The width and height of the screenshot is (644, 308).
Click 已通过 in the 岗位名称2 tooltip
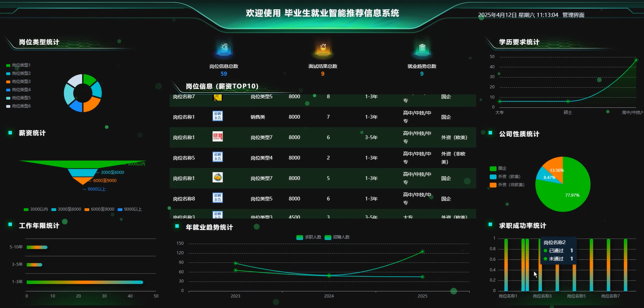pos(556,250)
